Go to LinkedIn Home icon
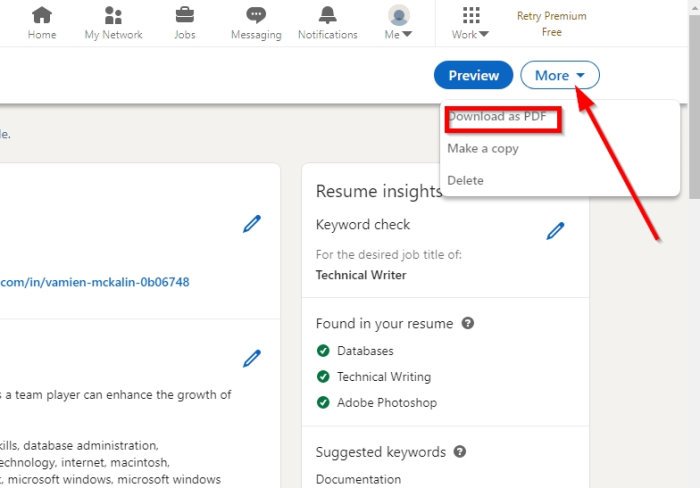Viewport: 700px width, 488px height. pyautogui.click(x=42, y=16)
